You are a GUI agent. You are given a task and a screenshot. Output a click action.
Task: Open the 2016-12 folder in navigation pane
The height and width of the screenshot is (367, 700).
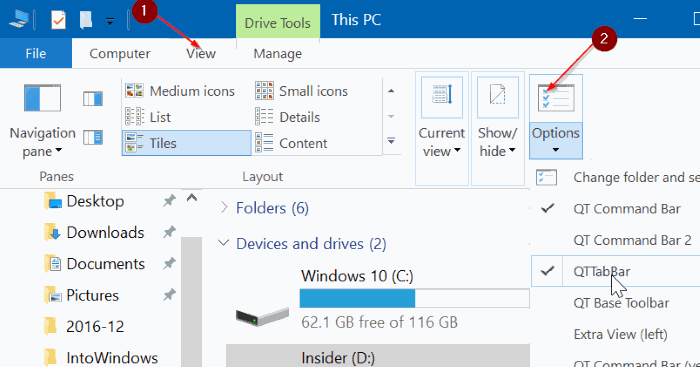(x=95, y=326)
